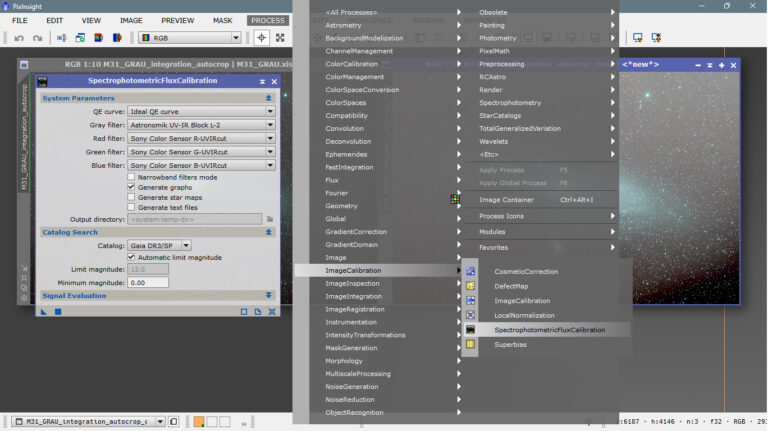Open the Blue filter dropdown
Image resolution: width=768 pixels, height=431 pixels.
(x=201, y=166)
